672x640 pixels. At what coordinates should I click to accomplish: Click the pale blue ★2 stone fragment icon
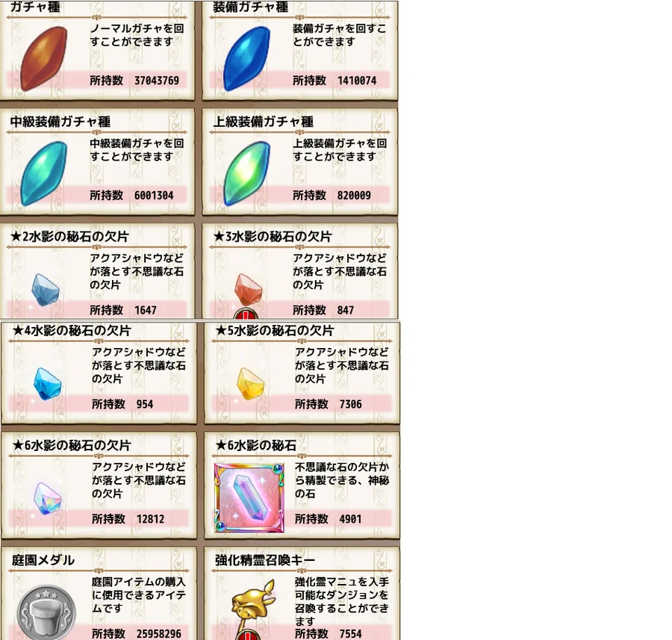pyautogui.click(x=46, y=290)
